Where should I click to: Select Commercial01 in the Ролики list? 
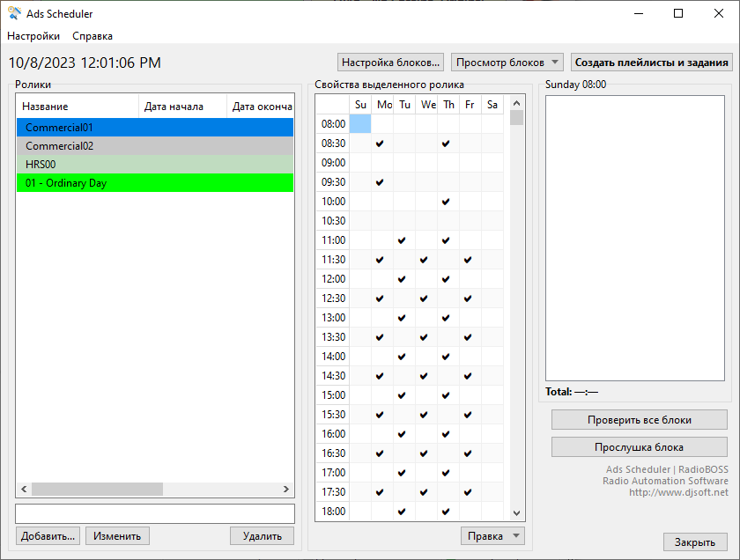click(x=155, y=128)
